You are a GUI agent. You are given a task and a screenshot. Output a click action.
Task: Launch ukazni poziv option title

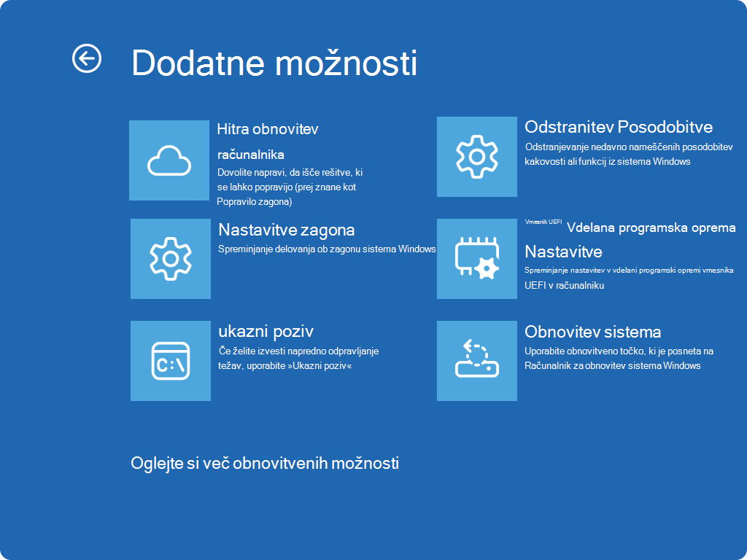point(266,331)
